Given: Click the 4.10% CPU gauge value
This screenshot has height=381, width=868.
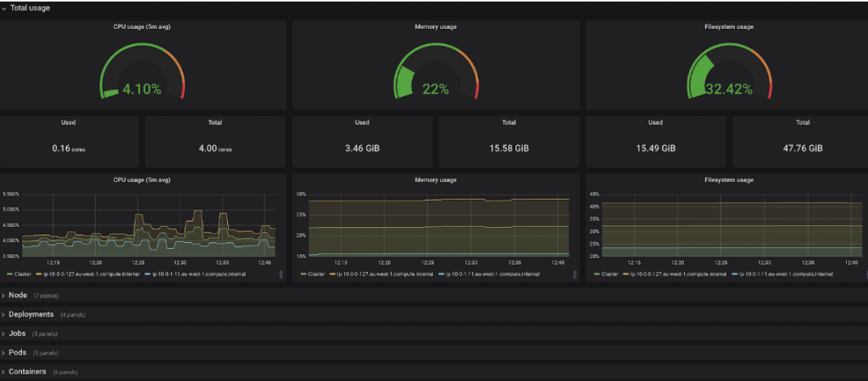Looking at the screenshot, I should (x=142, y=89).
